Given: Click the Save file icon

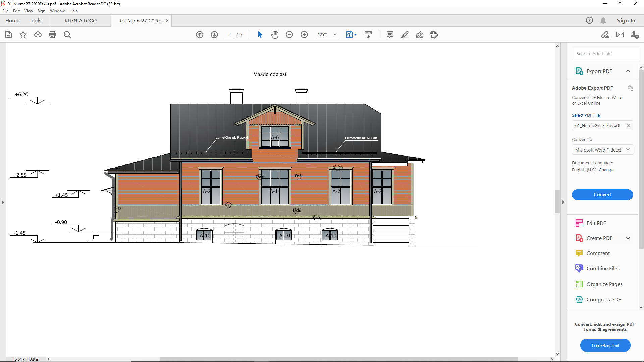Looking at the screenshot, I should click(x=8, y=35).
